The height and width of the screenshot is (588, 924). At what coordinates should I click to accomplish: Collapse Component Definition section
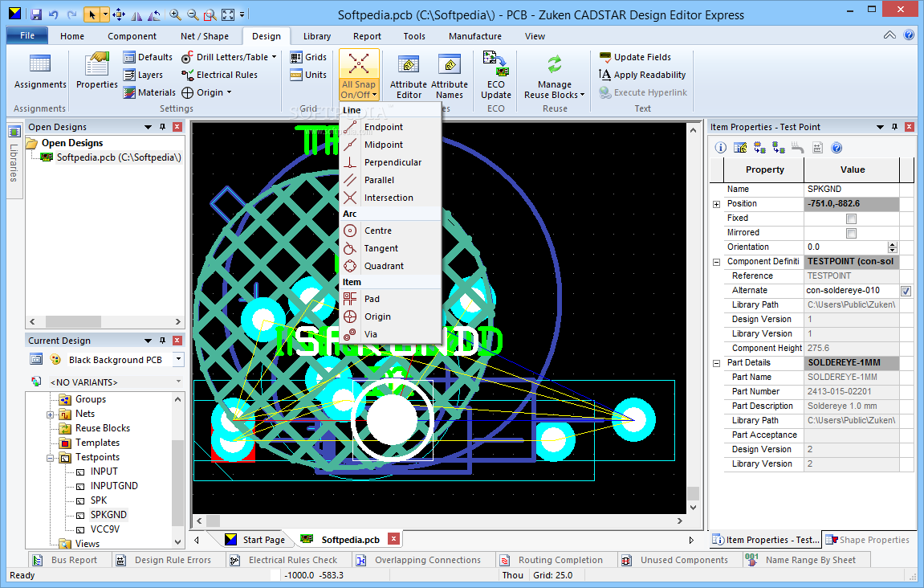717,262
